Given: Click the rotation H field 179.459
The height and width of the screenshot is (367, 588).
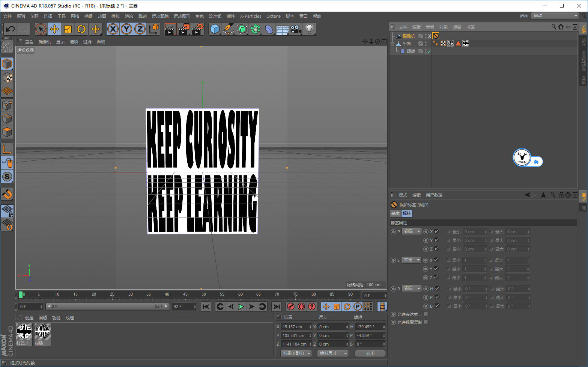Looking at the screenshot, I should (370, 327).
